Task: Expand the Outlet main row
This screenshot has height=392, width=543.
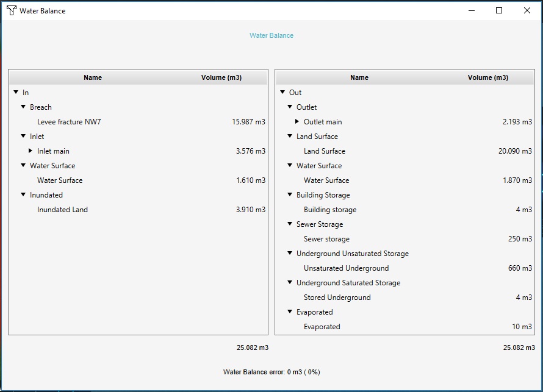Action: pos(297,122)
